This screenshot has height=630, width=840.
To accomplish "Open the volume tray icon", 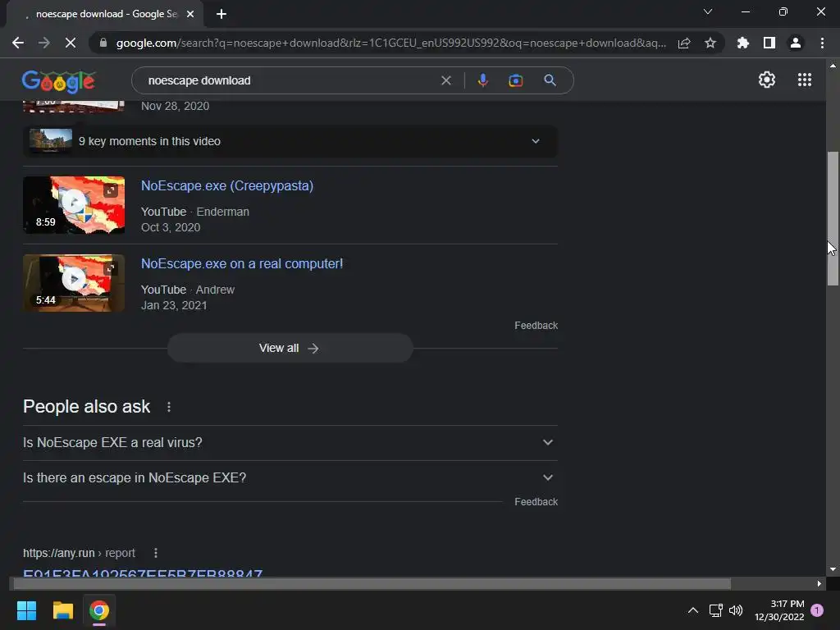I will pos(736,610).
